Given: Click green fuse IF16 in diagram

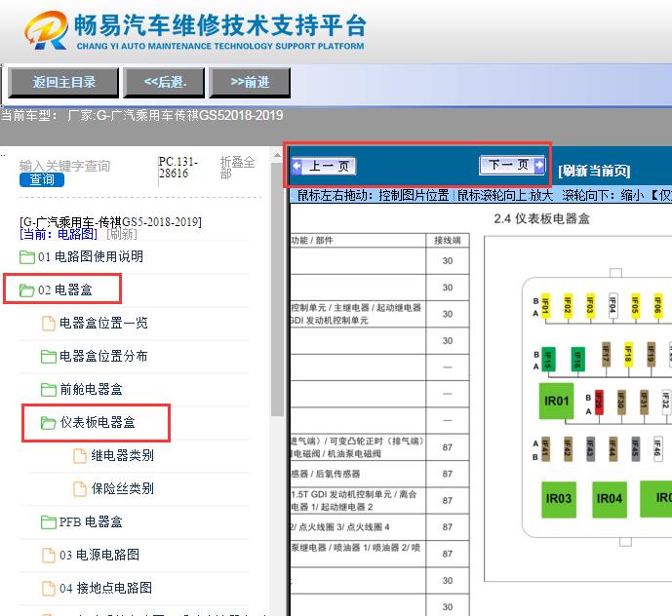Looking at the screenshot, I should tap(578, 359).
